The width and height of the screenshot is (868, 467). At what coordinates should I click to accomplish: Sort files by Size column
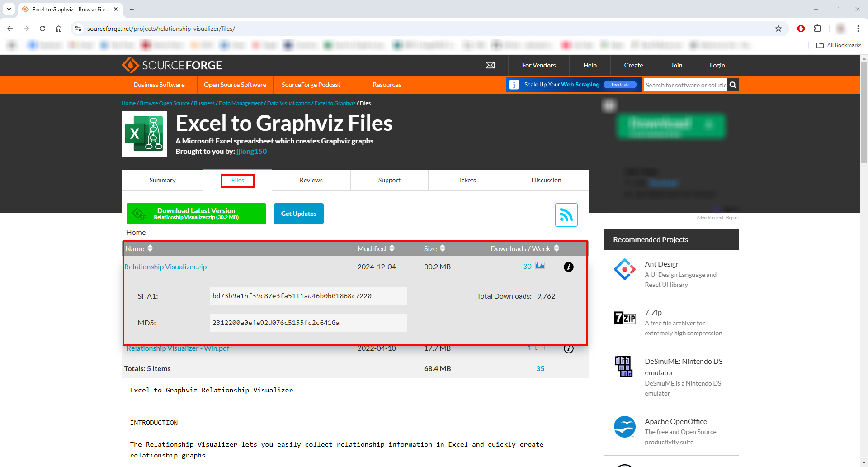[434, 248]
